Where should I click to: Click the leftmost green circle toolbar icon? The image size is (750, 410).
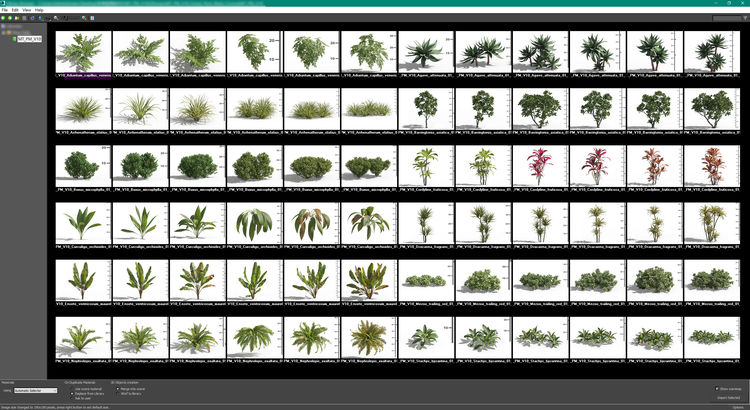point(3,18)
